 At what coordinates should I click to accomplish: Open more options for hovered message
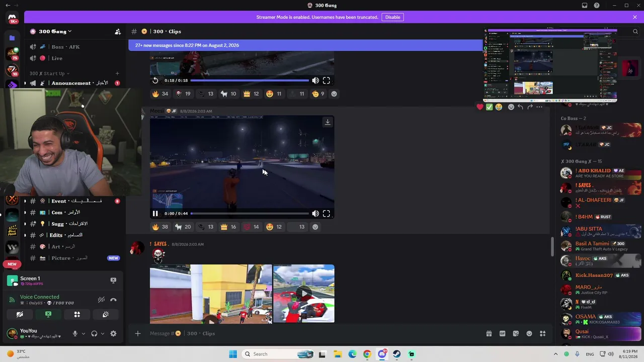[x=539, y=107]
